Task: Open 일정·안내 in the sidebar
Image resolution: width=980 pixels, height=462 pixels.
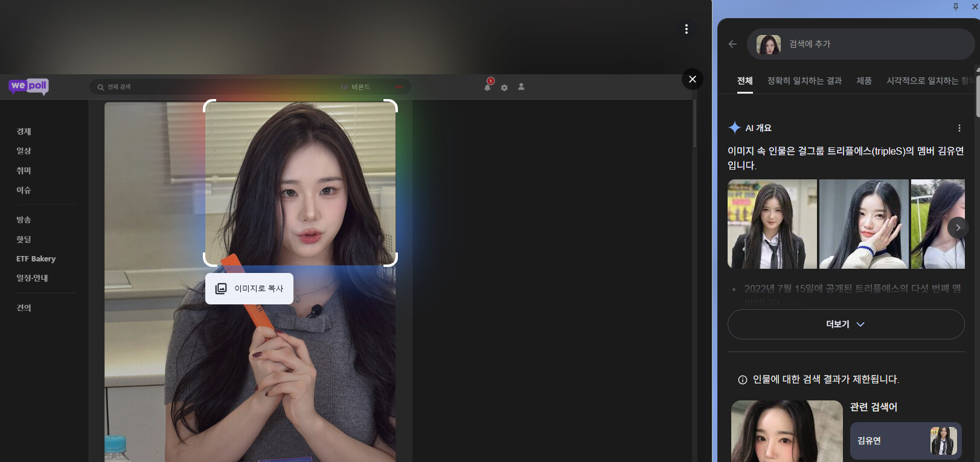Action: [x=32, y=278]
